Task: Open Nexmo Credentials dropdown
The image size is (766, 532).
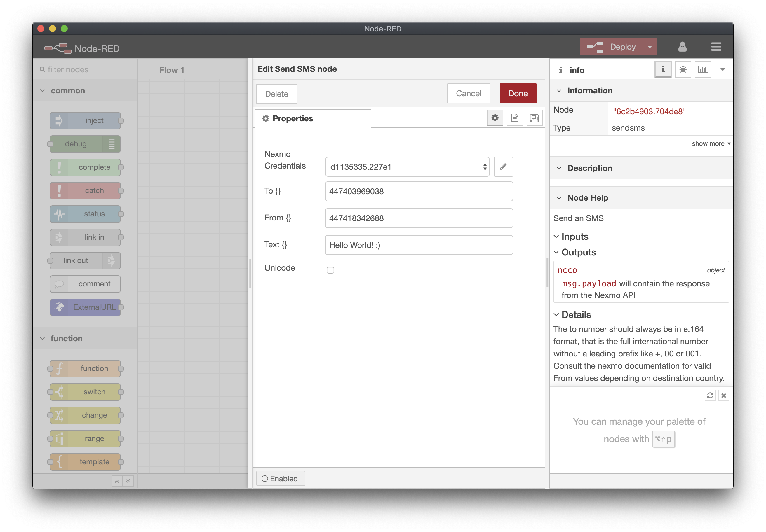Action: click(407, 167)
